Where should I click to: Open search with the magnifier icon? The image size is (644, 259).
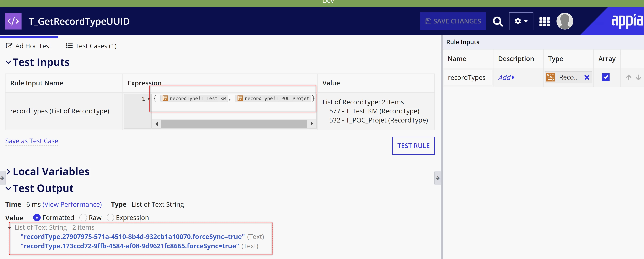point(497,22)
